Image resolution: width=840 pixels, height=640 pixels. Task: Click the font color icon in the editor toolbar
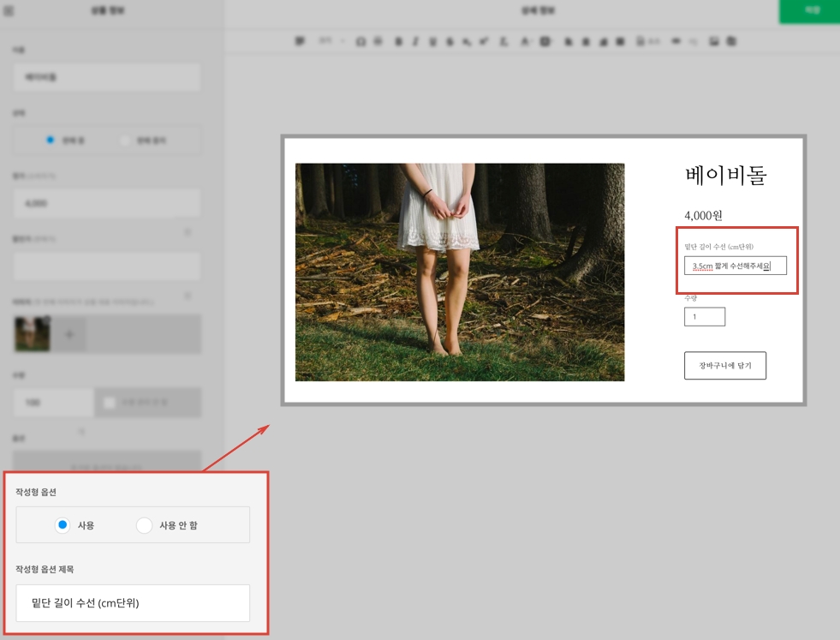(525, 41)
